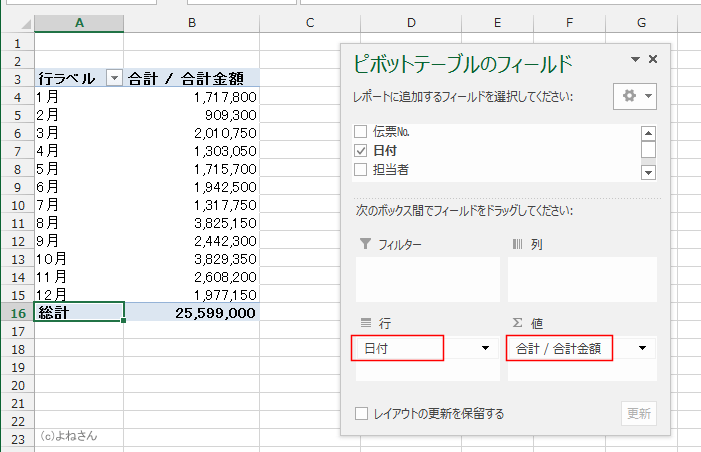Click the rows area icon

(365, 322)
